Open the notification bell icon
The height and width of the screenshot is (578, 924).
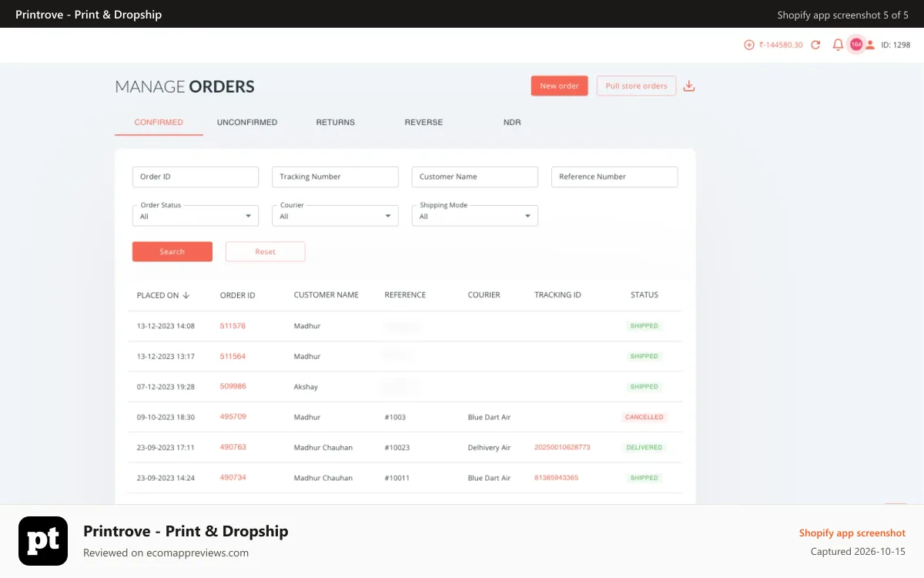click(x=838, y=45)
